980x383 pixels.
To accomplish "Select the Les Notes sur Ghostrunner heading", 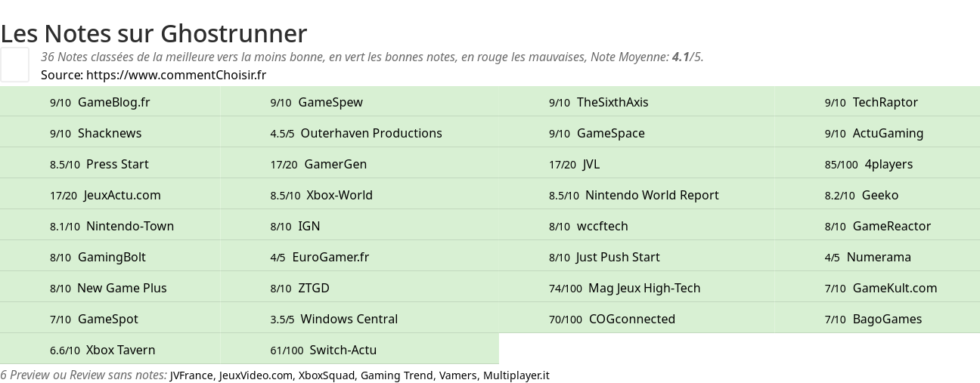I will click(154, 33).
